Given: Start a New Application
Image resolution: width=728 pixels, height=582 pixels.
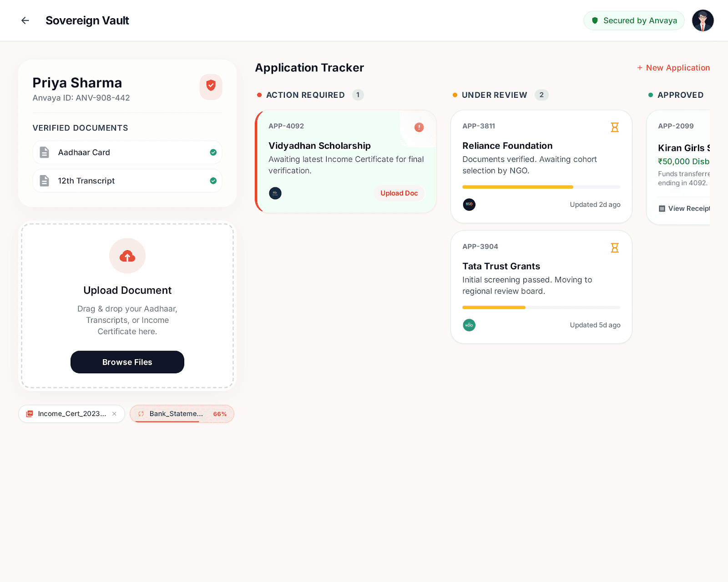Looking at the screenshot, I should [673, 68].
